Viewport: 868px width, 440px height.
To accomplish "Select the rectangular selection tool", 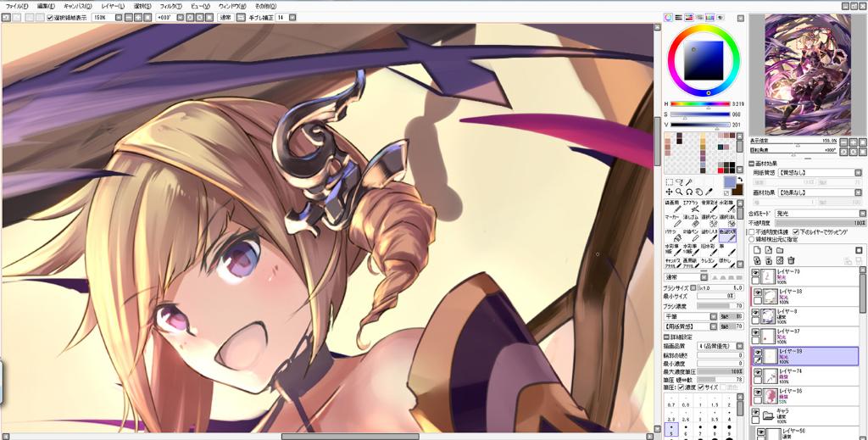I will [x=670, y=182].
